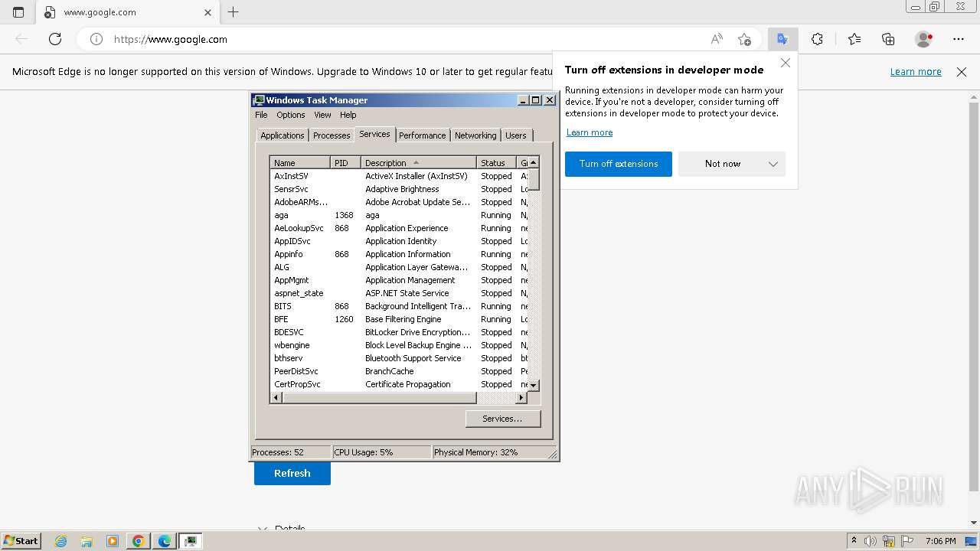Show hidden system tray icons

[854, 541]
